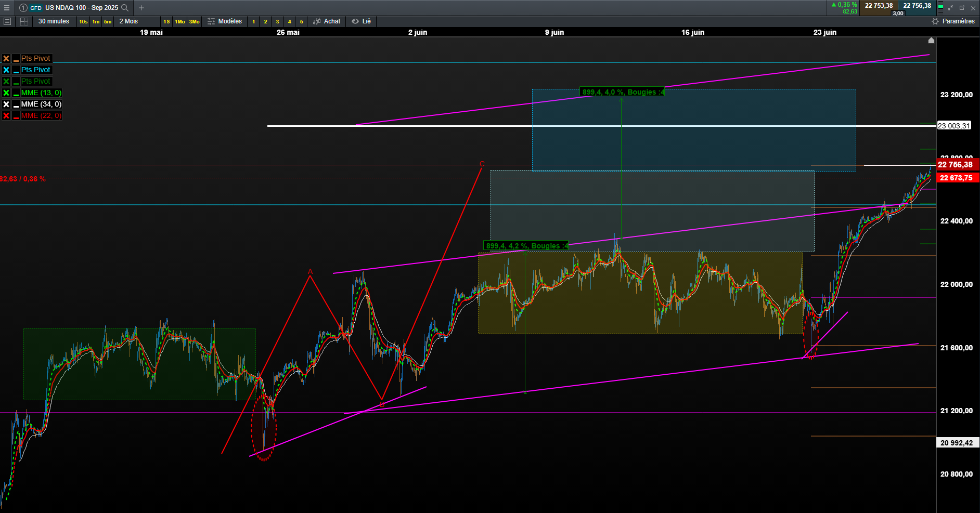Viewport: 980px width, 513px height.
Task: Click the 23 003,31 price level label
Action: click(954, 126)
